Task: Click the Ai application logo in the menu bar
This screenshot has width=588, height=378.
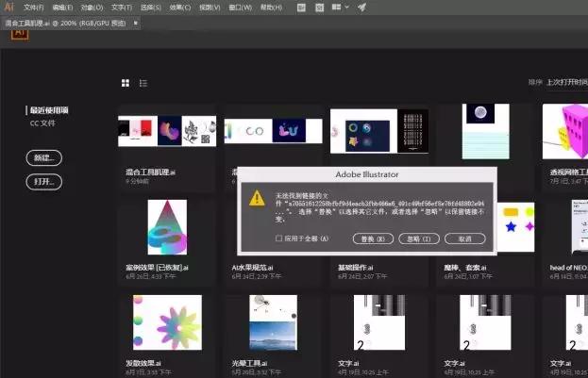Action: (9, 7)
